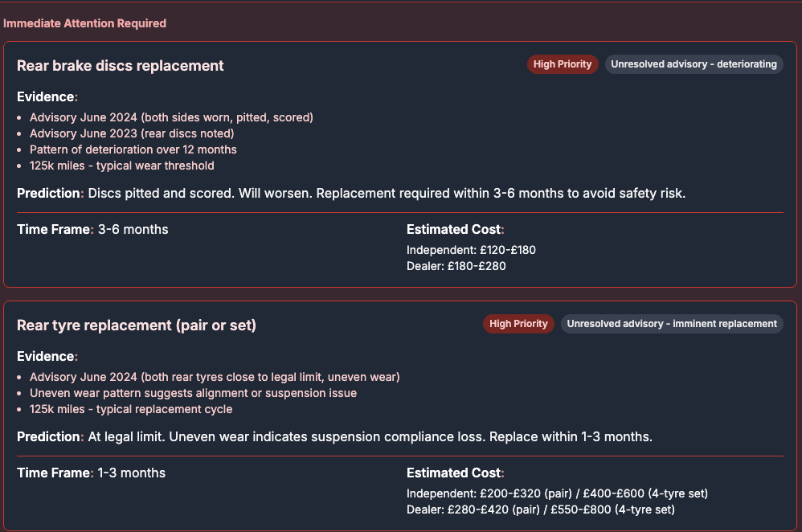This screenshot has width=802, height=532.
Task: Click the 'Pattern of deterioration over 12 months' bullet
Action: point(133,149)
